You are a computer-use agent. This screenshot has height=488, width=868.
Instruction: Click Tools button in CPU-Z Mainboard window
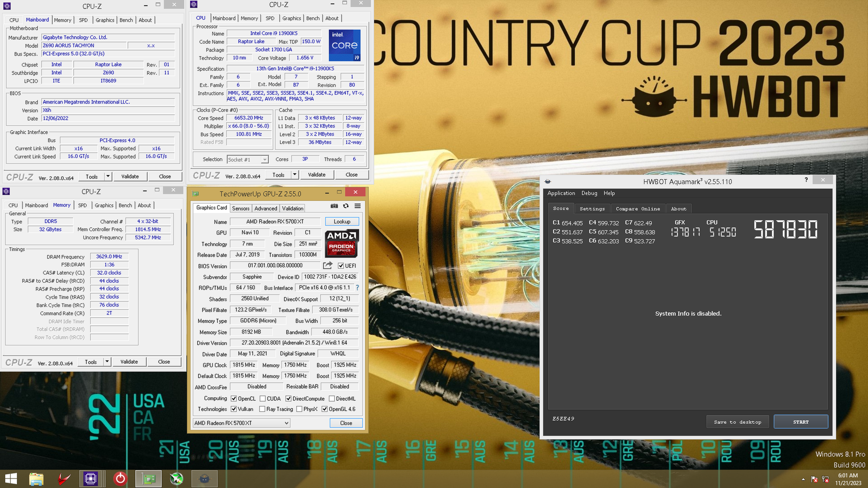coord(92,177)
